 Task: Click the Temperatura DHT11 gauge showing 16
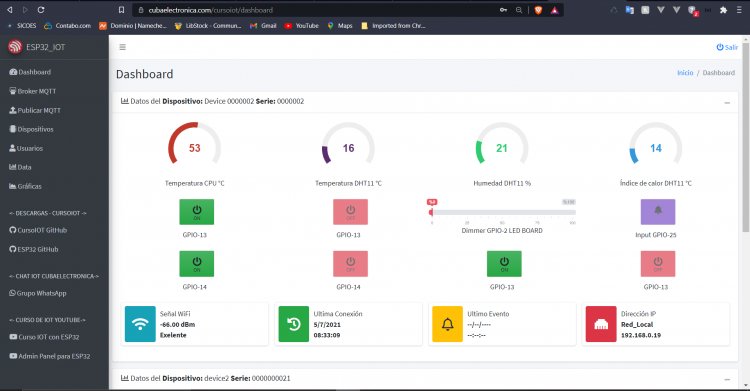(x=348, y=145)
